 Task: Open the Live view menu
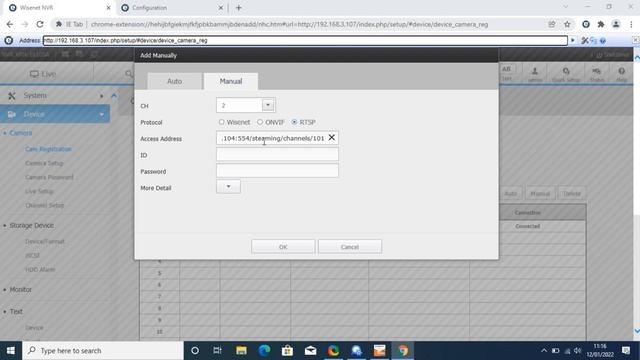pyautogui.click(x=43, y=74)
